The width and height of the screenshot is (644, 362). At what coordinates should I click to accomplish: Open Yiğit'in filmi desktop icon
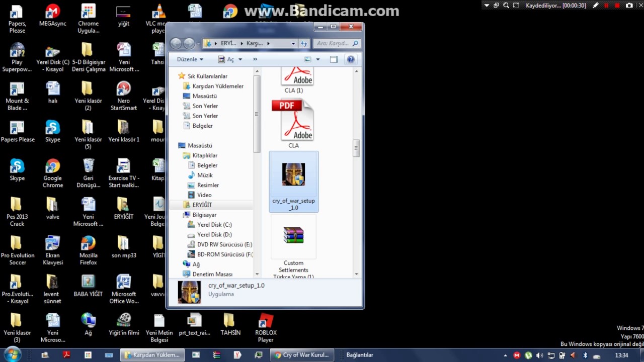pyautogui.click(x=124, y=324)
